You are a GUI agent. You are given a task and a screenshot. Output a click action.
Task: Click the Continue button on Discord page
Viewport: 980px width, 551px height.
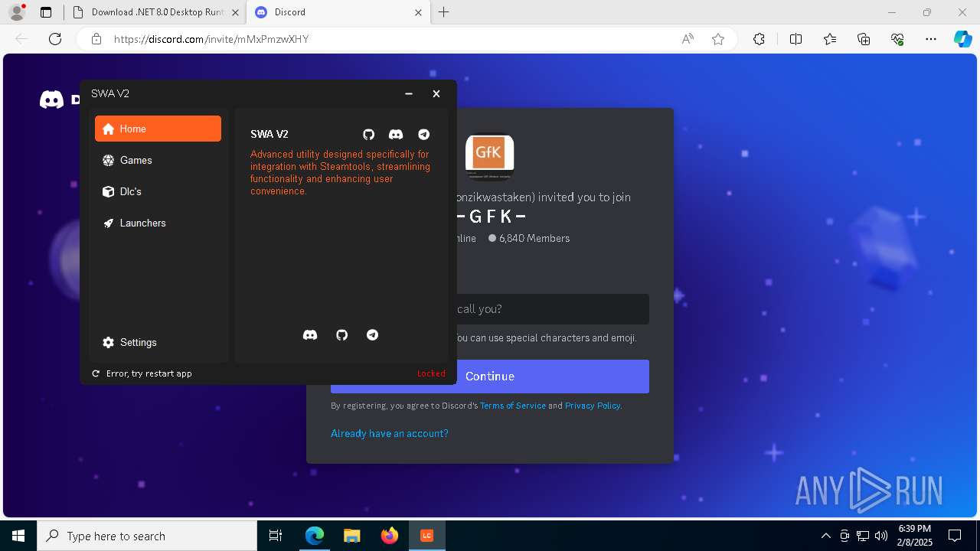[490, 377]
